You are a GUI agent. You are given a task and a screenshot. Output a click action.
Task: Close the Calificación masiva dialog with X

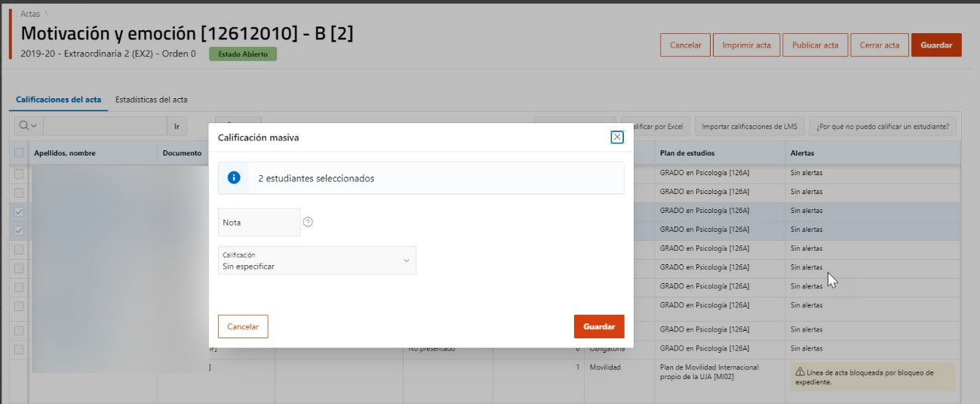coord(617,137)
